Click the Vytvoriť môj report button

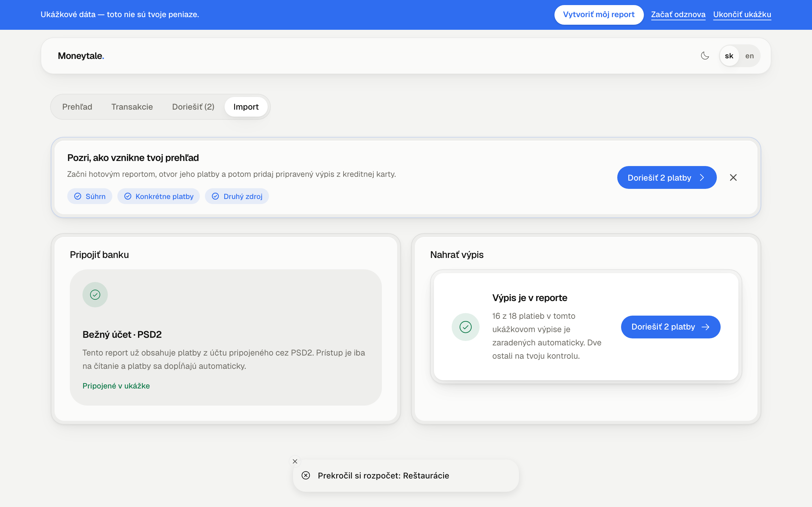(599, 15)
